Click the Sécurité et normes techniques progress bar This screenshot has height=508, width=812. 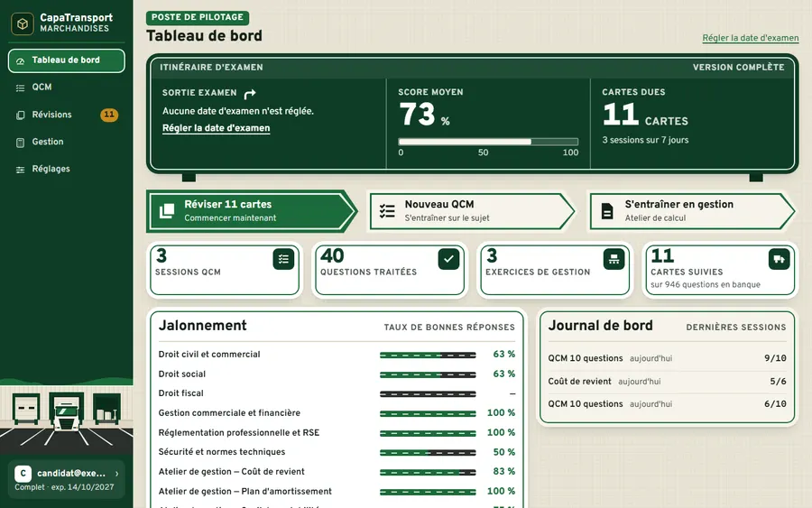(428, 453)
